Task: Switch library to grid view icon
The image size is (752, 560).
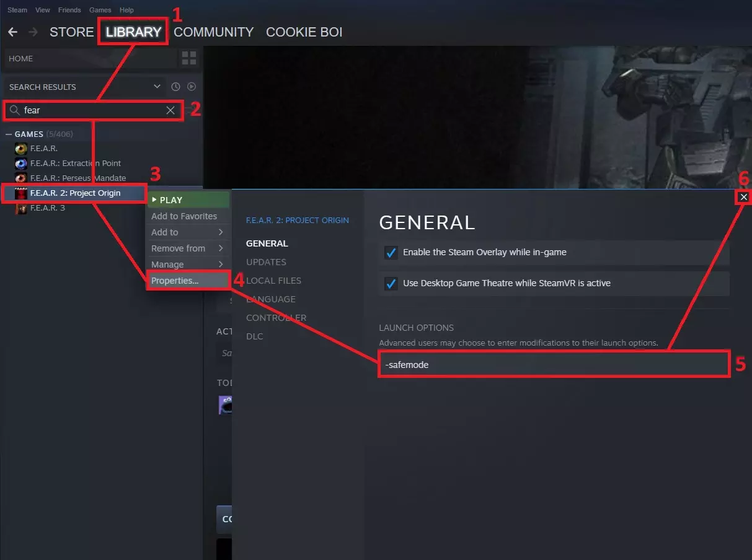Action: tap(189, 58)
